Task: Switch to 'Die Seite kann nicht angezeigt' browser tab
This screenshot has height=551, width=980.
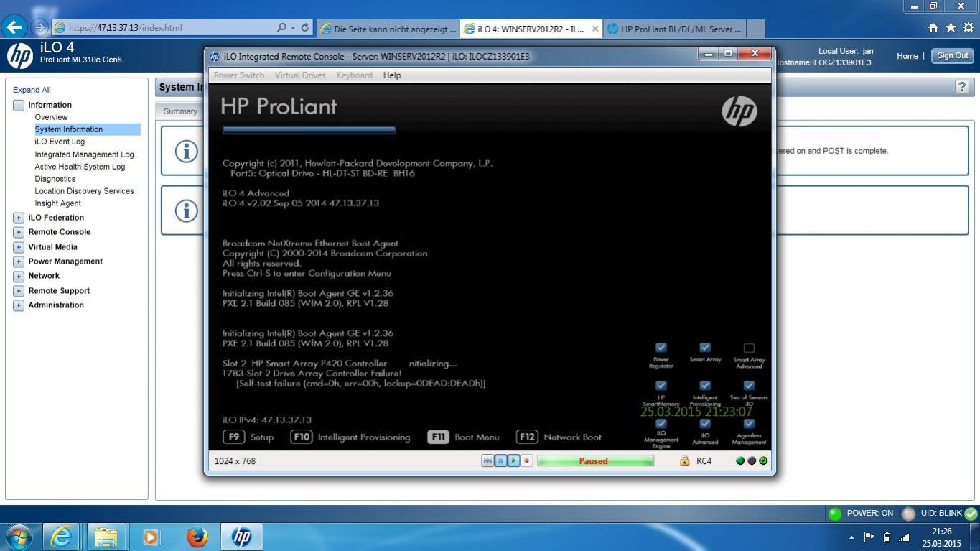Action: pos(388,29)
